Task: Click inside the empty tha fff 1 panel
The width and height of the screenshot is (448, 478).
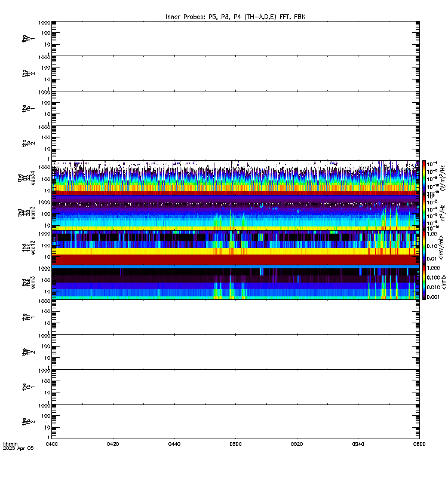Action: pos(235,38)
